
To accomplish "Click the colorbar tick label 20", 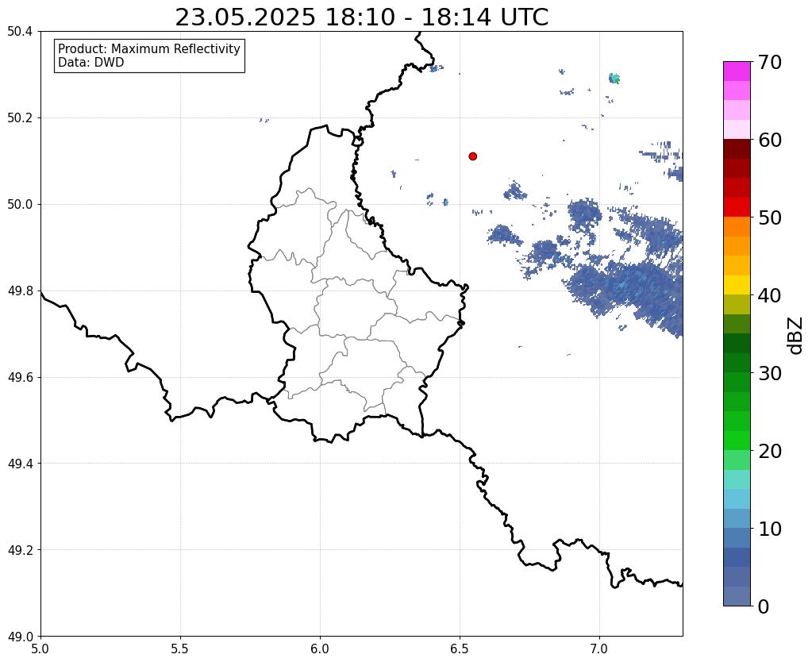I will coord(770,451).
